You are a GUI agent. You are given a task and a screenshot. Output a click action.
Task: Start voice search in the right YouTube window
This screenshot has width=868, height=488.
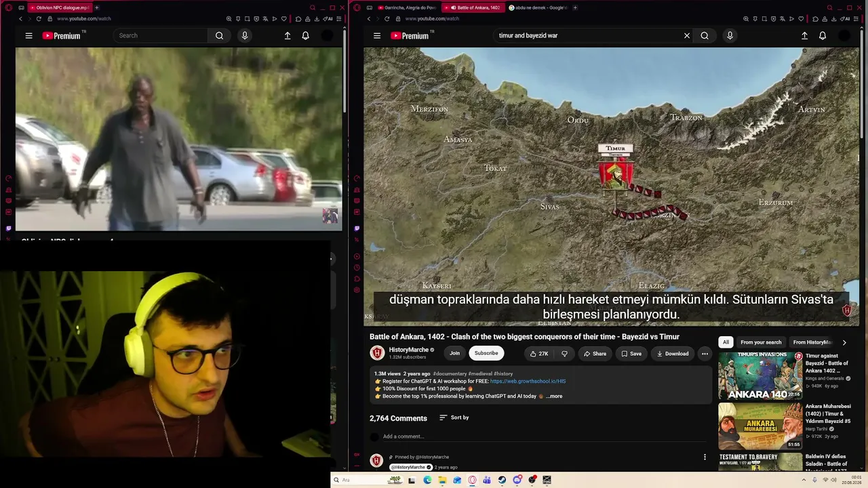730,36
